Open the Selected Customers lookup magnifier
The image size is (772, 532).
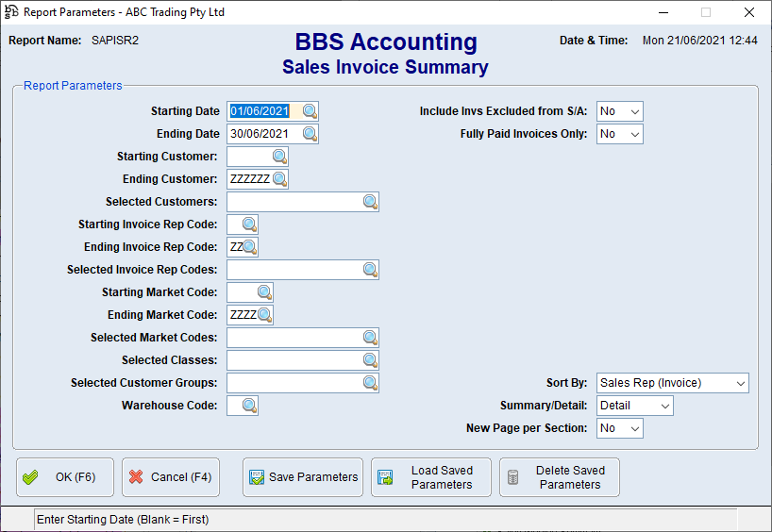[370, 202]
